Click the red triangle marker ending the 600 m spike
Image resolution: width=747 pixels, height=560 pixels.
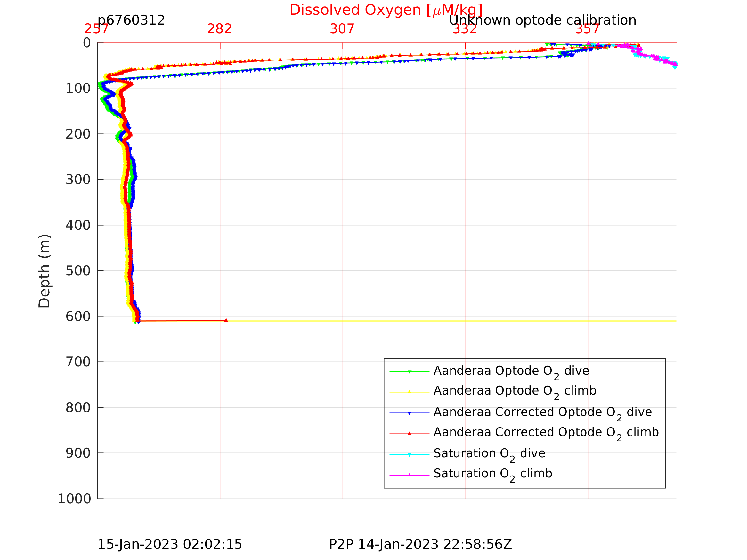coord(226,320)
